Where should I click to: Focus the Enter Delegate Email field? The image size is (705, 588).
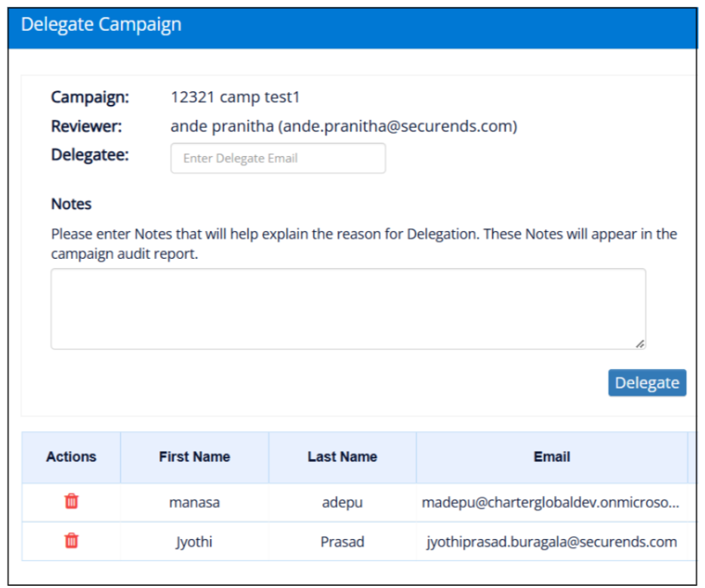278,159
